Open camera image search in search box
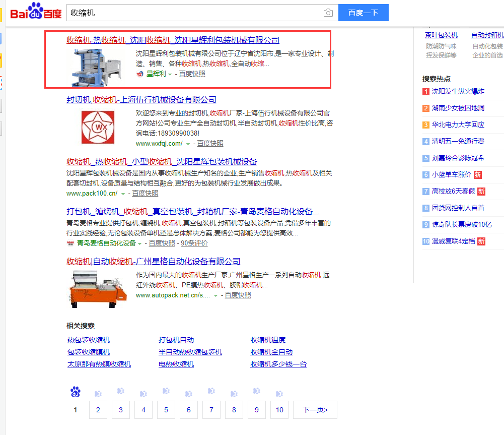 click(x=328, y=13)
